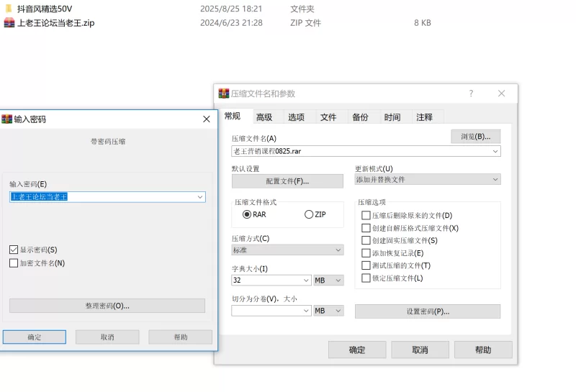The height and width of the screenshot is (392, 576).
Task: Open the 文件 tab
Action: pyautogui.click(x=328, y=117)
